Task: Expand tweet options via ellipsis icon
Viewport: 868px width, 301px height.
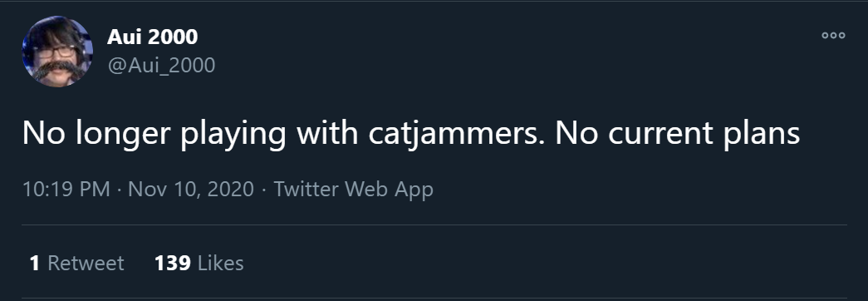Action: (833, 36)
